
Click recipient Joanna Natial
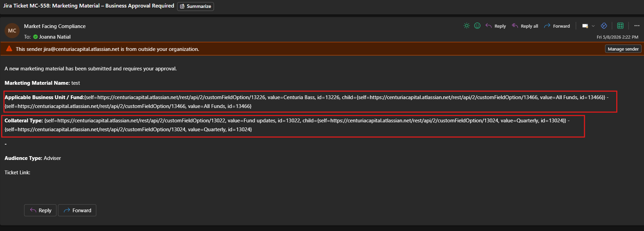(55, 37)
